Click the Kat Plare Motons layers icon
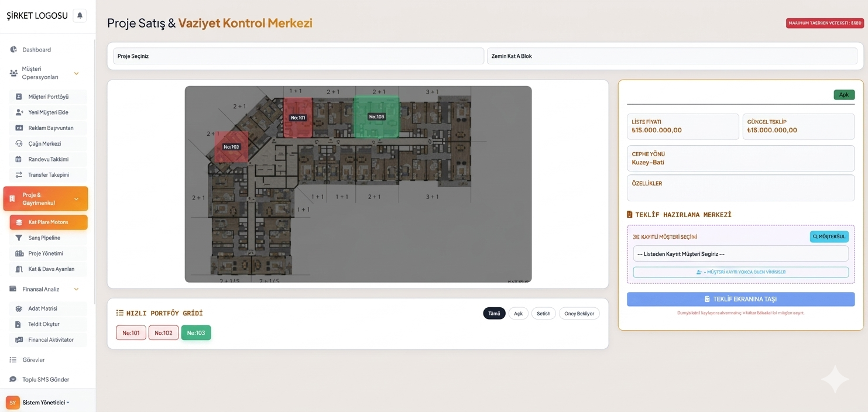The image size is (868, 412). pos(19,222)
